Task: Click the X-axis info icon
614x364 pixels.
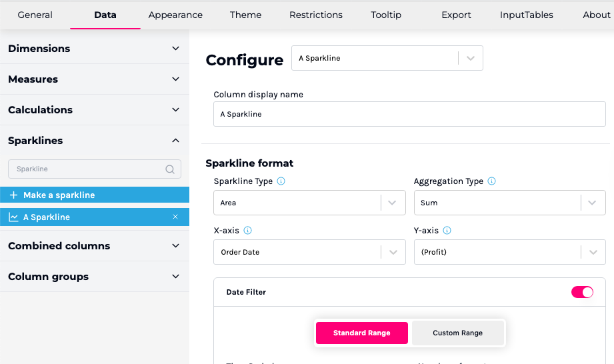Action: (247, 231)
